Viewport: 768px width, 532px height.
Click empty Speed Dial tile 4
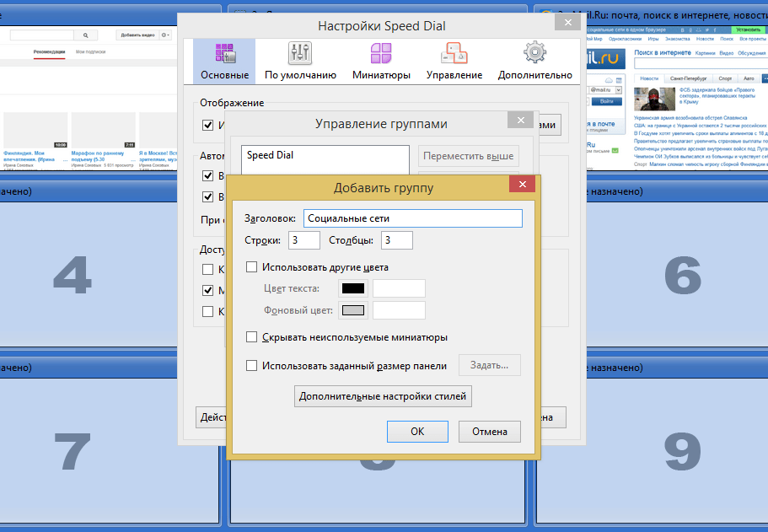tap(89, 274)
